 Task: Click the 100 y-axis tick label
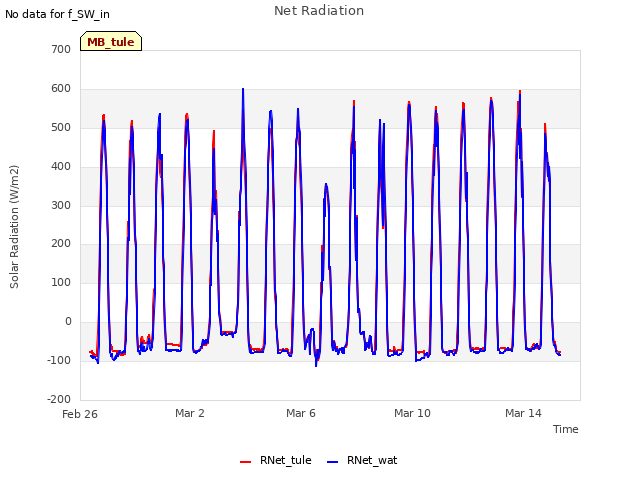[x=61, y=282]
